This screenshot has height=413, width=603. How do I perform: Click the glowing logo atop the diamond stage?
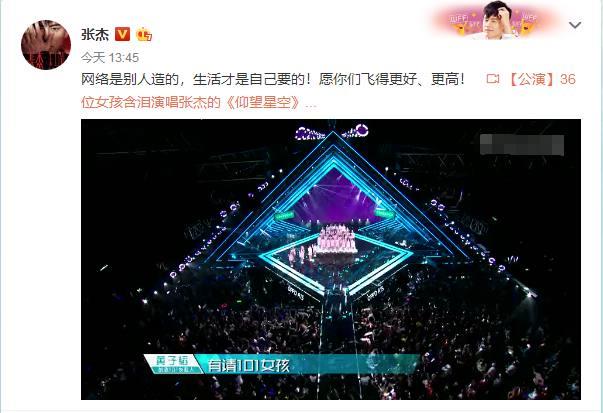[332, 132]
